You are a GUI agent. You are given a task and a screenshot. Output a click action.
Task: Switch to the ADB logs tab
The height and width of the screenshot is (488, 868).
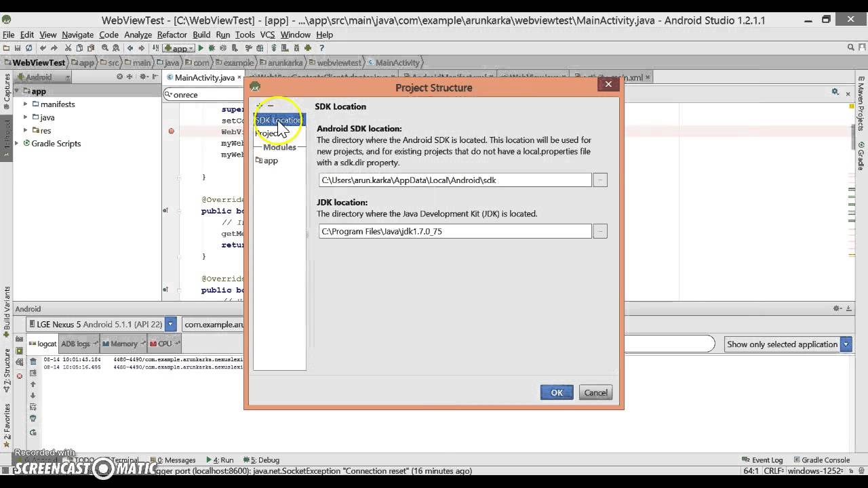click(x=79, y=344)
